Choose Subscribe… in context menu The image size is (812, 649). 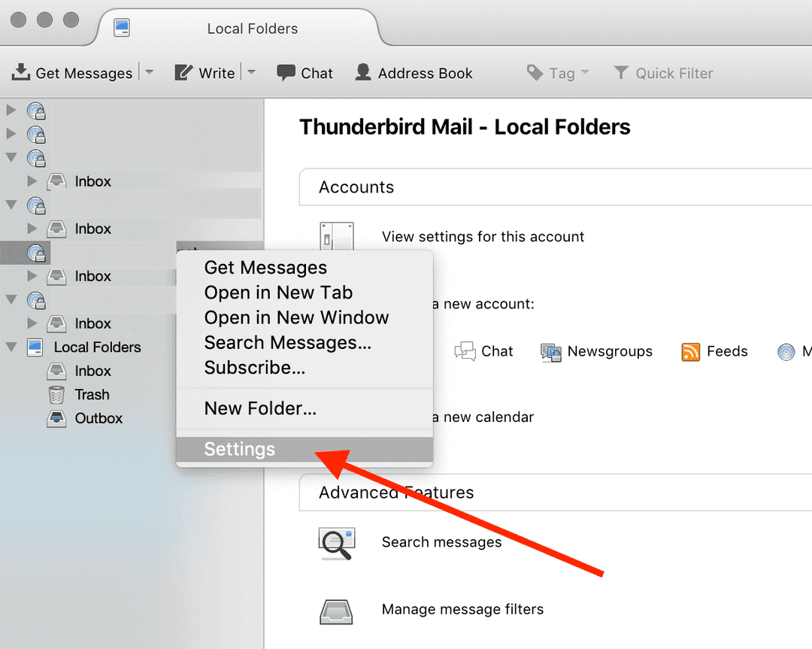[x=304, y=367]
